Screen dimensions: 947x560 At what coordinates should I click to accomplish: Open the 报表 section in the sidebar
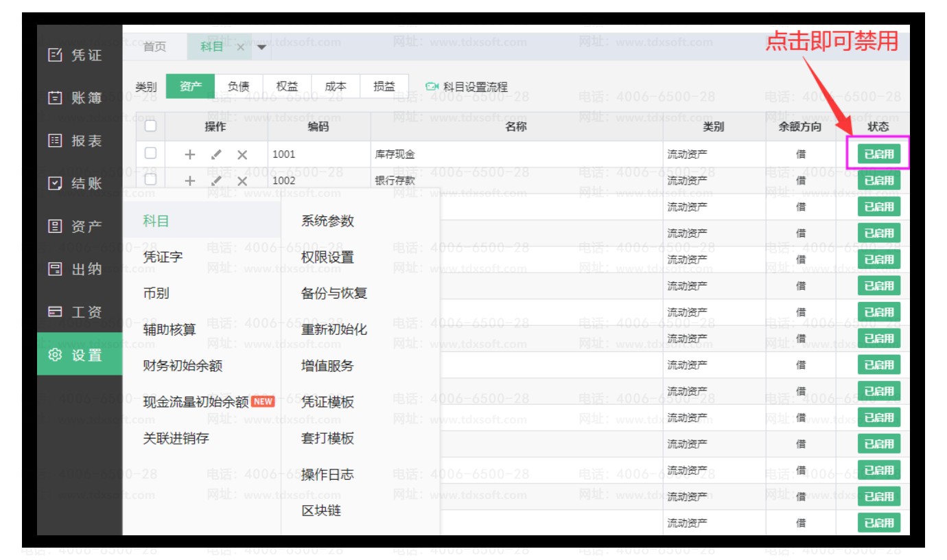point(77,141)
